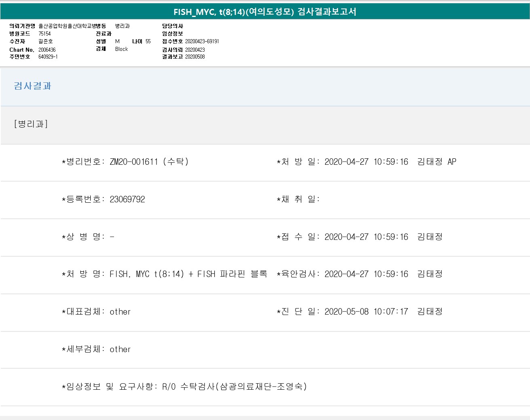Click pathology number "ZM20-001611 (수탁)"

pyautogui.click(x=149, y=162)
